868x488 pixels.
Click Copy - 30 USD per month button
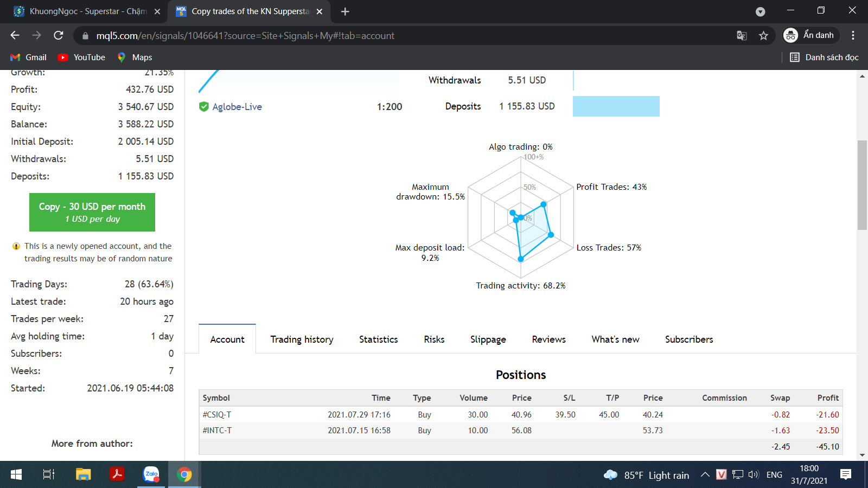pyautogui.click(x=92, y=212)
